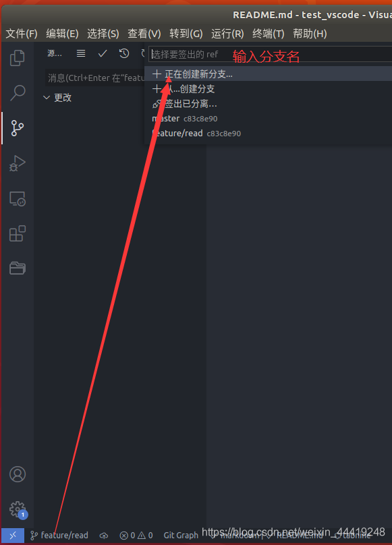This screenshot has width=392, height=545.
Task: Select Source Control activity icon
Action: (x=18, y=128)
